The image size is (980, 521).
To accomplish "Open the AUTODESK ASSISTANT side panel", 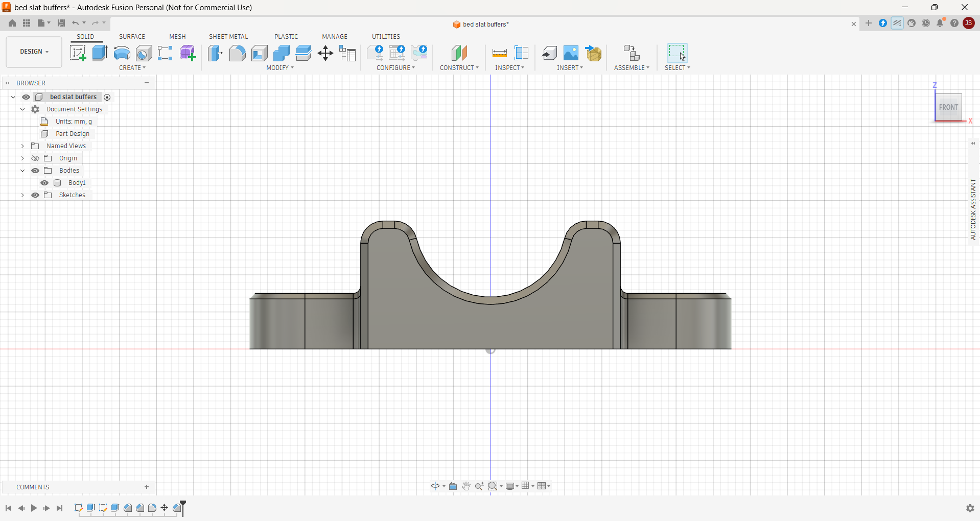I will [973, 209].
